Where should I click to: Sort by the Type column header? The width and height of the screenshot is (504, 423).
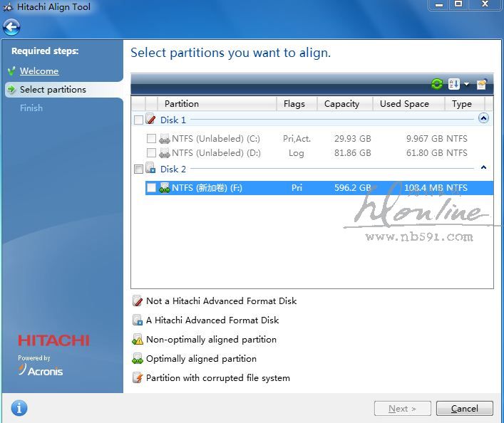coord(465,104)
